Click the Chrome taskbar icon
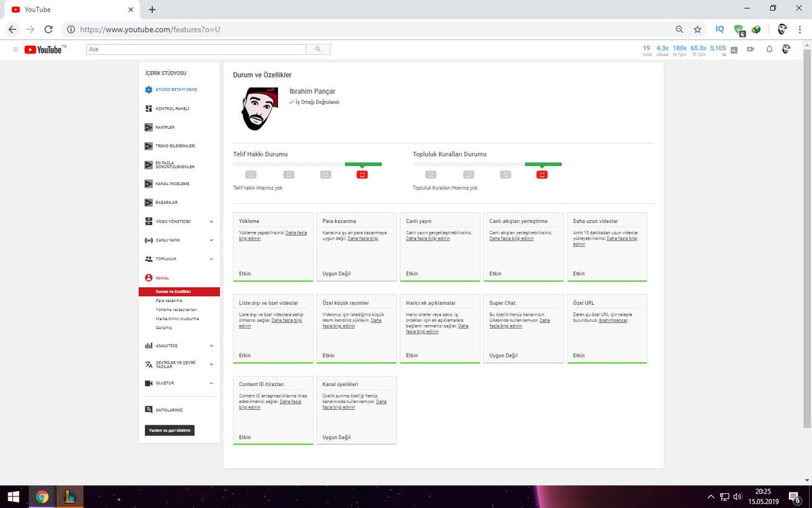 41,496
